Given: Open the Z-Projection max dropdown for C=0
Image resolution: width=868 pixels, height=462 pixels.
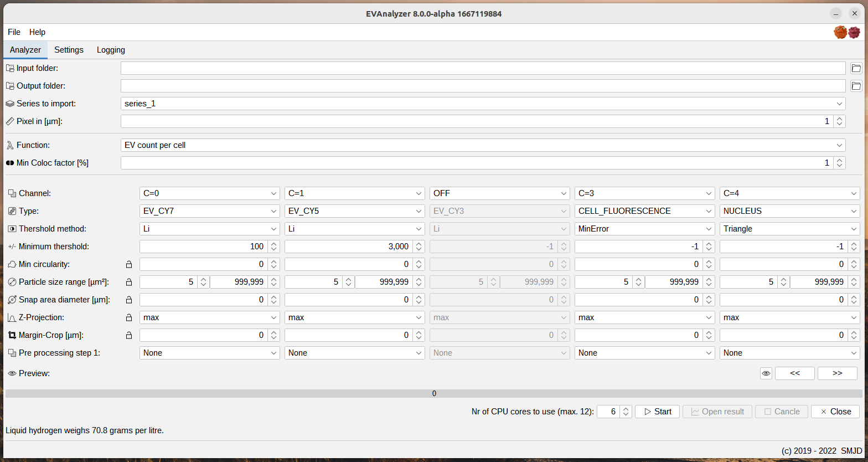Looking at the screenshot, I should (210, 317).
